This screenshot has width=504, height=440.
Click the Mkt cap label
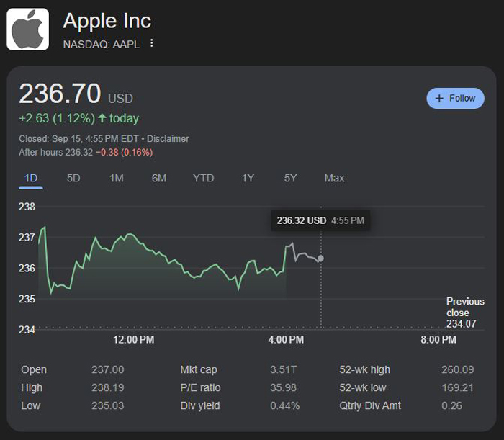tap(199, 369)
